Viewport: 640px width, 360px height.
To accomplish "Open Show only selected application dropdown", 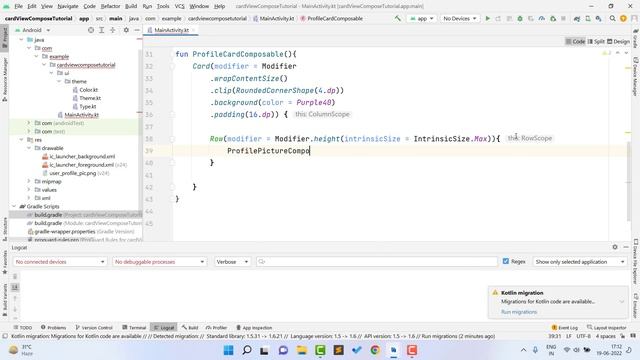I will [580, 262].
